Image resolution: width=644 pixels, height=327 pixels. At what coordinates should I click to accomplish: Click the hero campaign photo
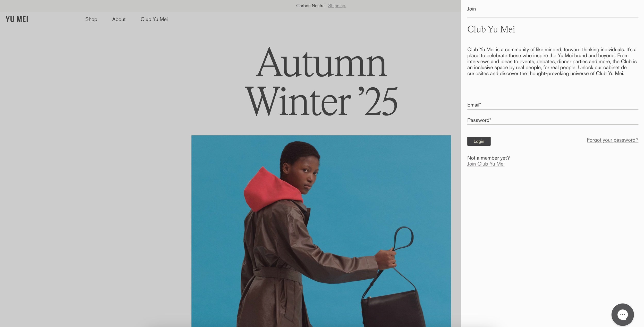click(x=321, y=231)
